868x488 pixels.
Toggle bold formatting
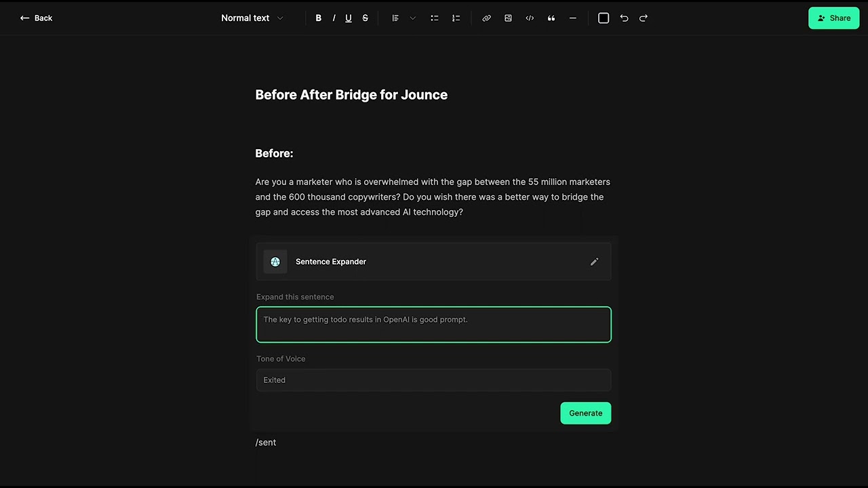click(318, 18)
